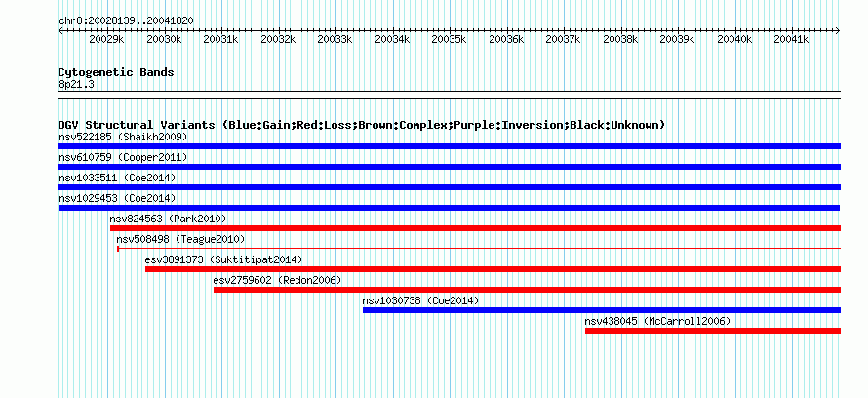Click the esv3891373 (Suktitipat2014) red bar

coord(493,269)
